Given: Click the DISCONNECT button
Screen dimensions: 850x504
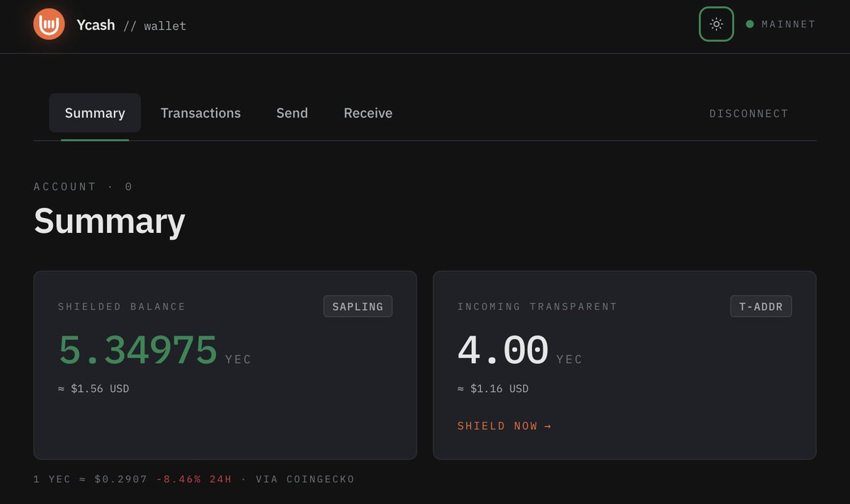Looking at the screenshot, I should [749, 114].
